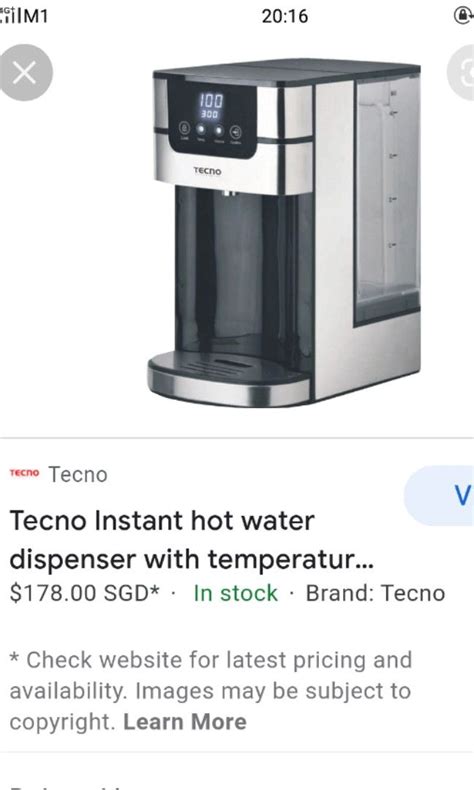Tap the Brand: Tecno label
Viewport: 474px width, 790px height.
click(x=375, y=593)
